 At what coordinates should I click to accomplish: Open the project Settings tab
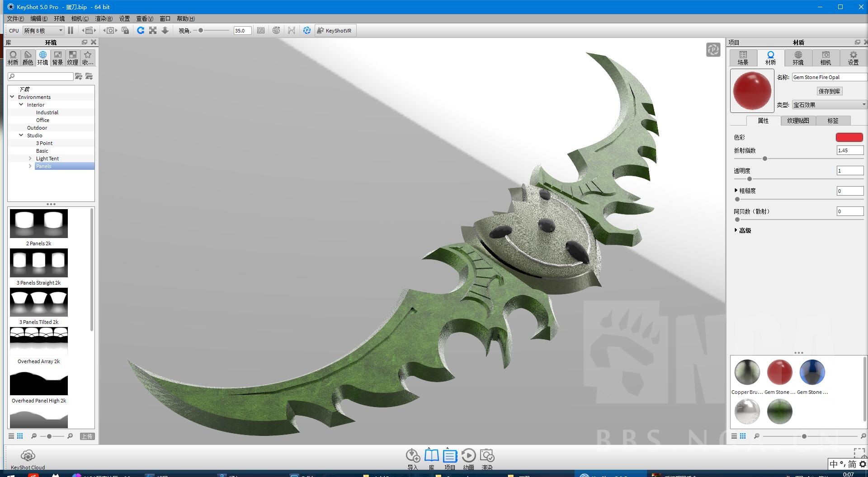853,58
